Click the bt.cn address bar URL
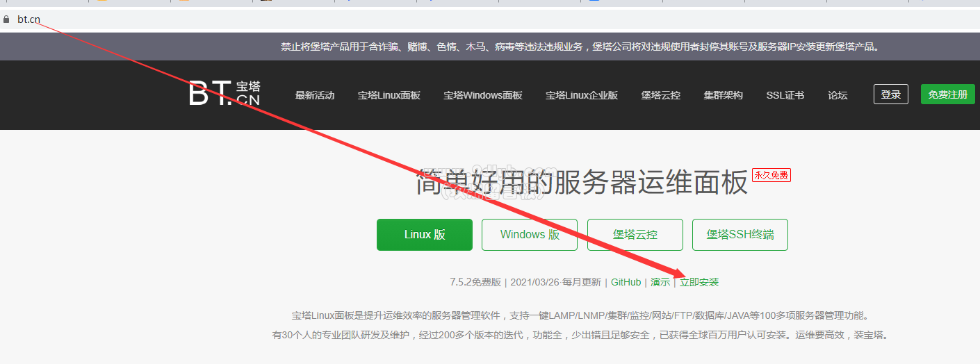Screen dimensions: 980x364 point(28,19)
